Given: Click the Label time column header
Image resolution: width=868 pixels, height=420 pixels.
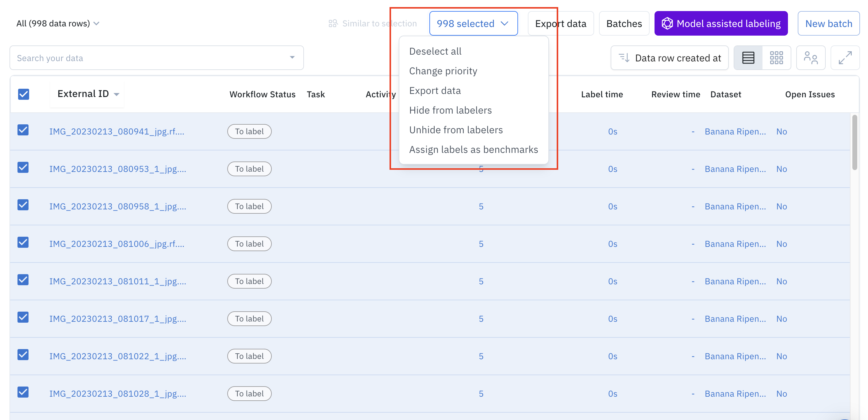Looking at the screenshot, I should pos(601,94).
